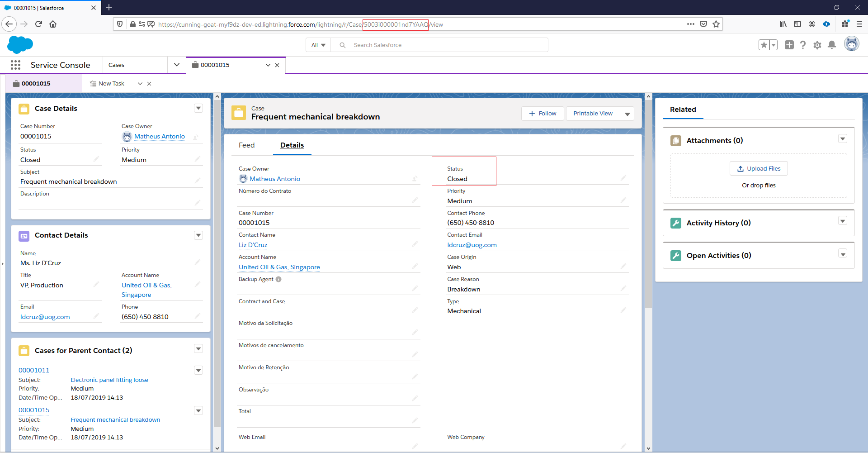868x453 pixels.
Task: Edit the Case Origin pencil icon
Action: click(x=623, y=266)
